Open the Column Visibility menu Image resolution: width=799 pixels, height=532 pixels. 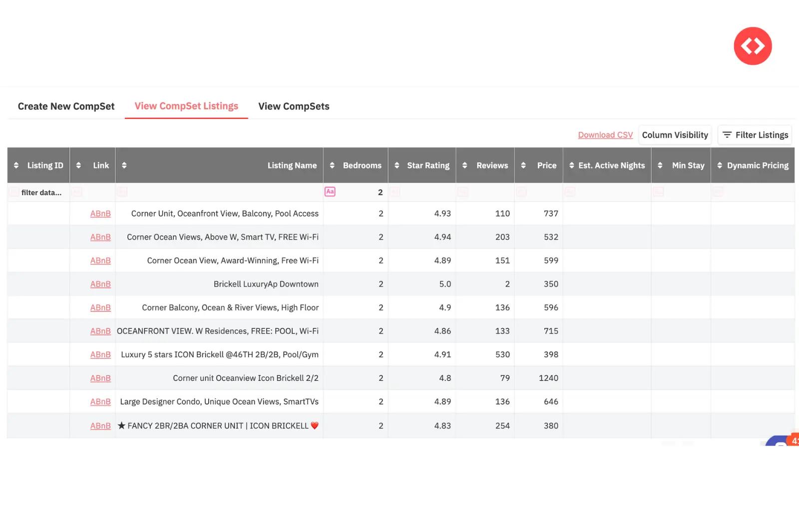(675, 135)
